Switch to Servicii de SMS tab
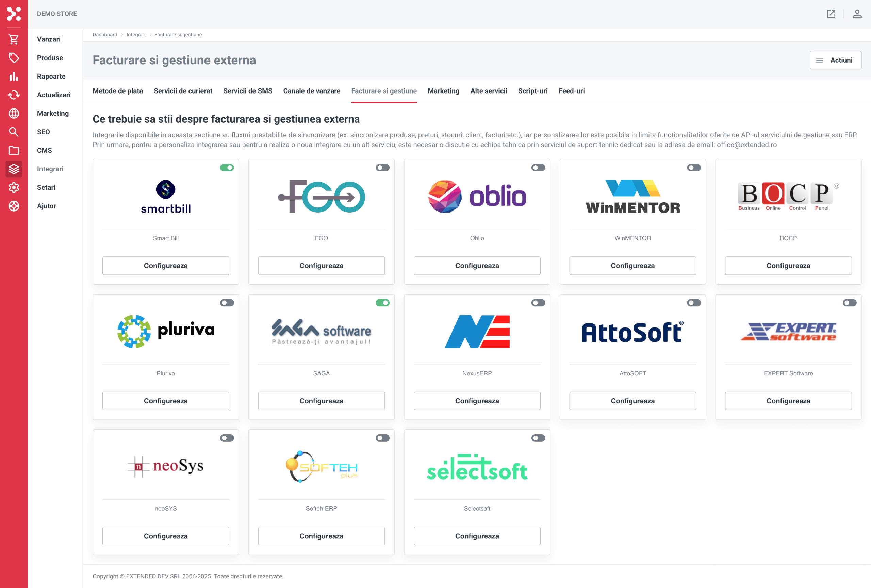The image size is (871, 588). (x=248, y=91)
